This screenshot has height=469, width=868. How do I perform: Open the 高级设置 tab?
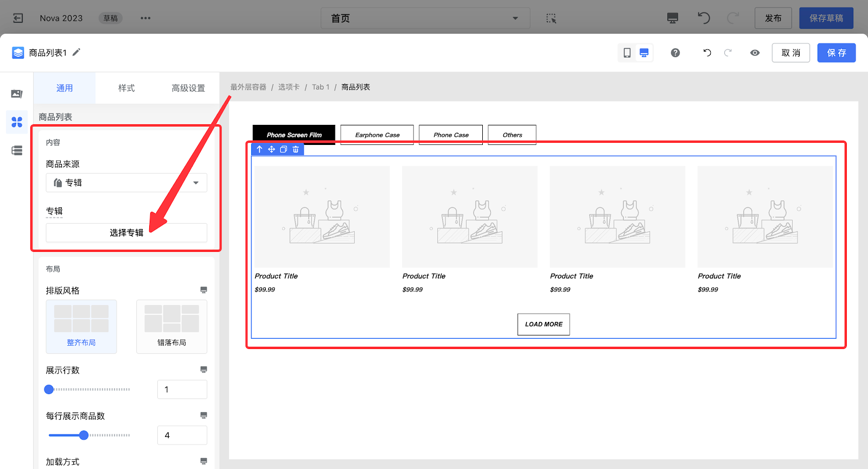[x=188, y=88]
